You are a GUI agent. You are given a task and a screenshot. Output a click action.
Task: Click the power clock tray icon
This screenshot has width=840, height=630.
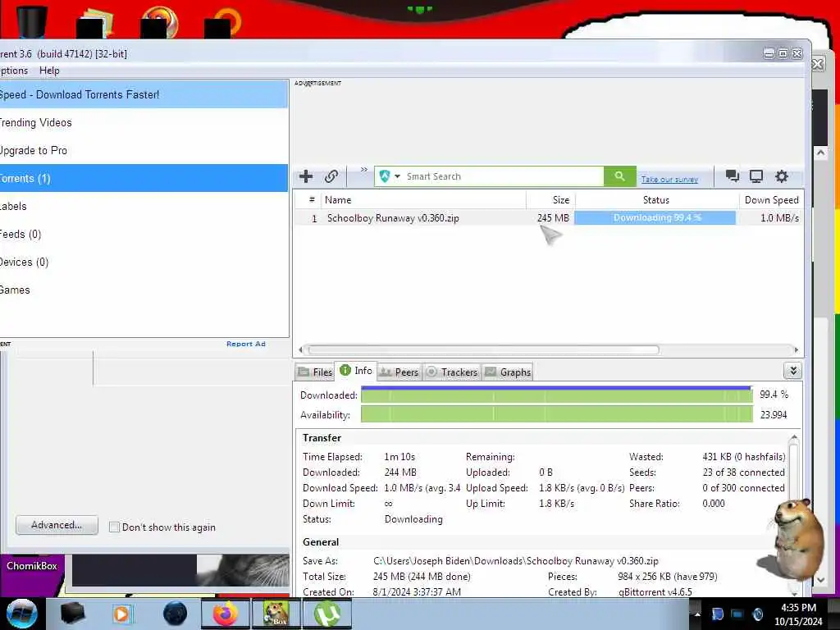[x=757, y=614]
